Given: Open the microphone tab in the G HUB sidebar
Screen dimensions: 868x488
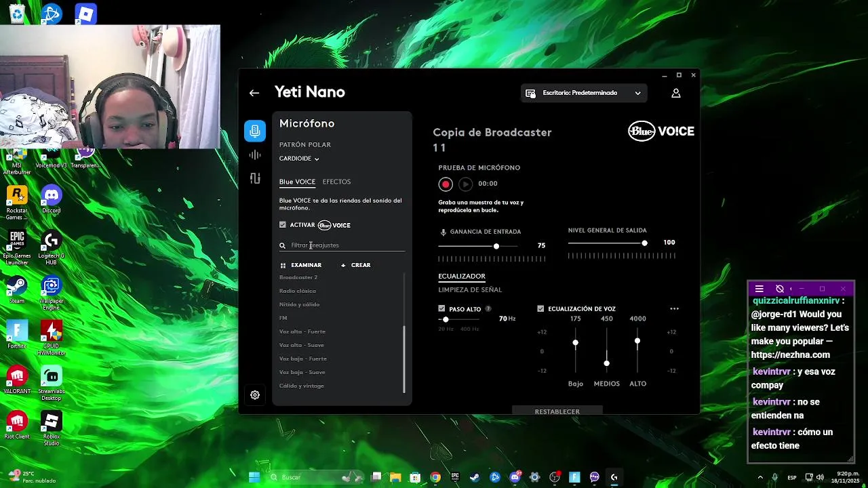Looking at the screenshot, I should tap(255, 131).
